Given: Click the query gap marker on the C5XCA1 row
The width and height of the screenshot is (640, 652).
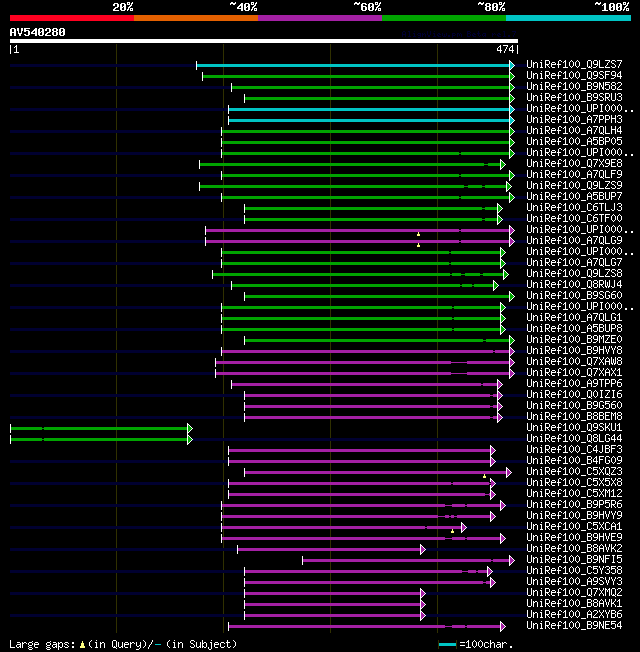Looking at the screenshot, I should click(452, 531).
